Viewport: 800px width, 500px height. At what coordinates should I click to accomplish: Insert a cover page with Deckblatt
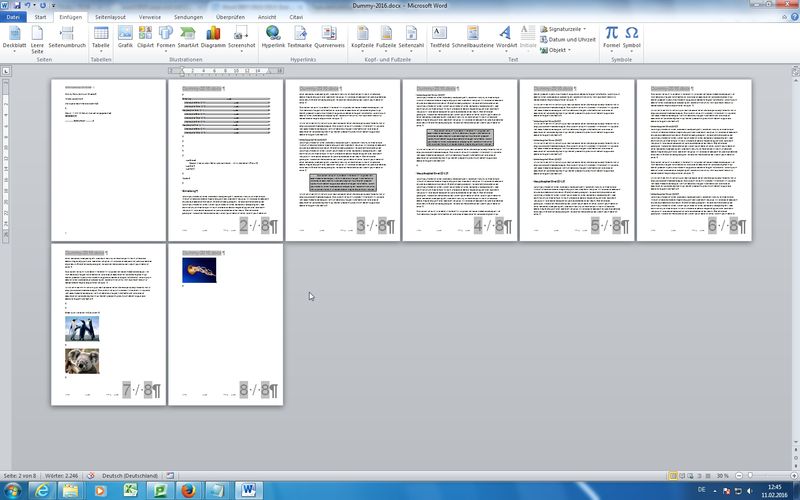[15, 38]
